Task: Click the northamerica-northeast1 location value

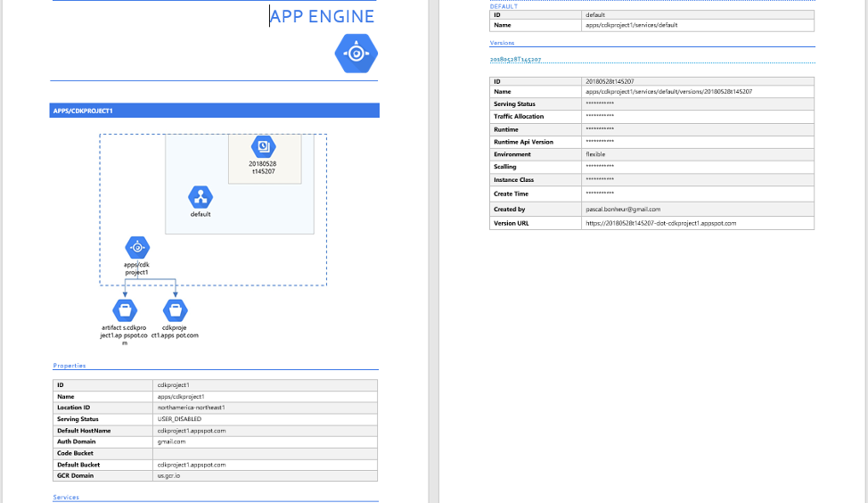Action: pos(191,408)
